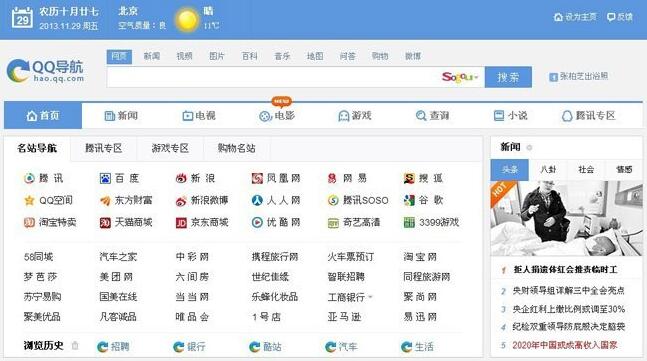The width and height of the screenshot is (647, 361).
Task: Open history shortcut 银行
Action: coord(189,347)
